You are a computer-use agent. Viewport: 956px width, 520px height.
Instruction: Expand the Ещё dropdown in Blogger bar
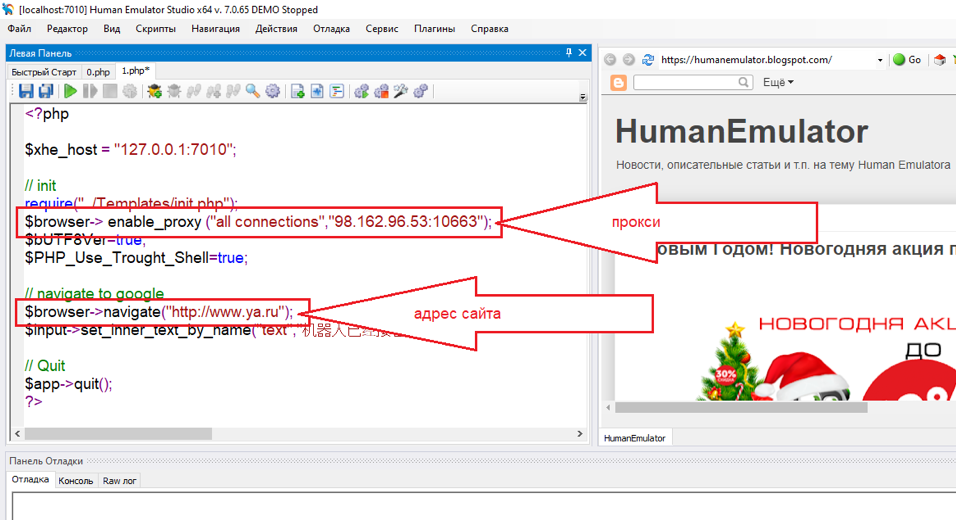point(778,82)
